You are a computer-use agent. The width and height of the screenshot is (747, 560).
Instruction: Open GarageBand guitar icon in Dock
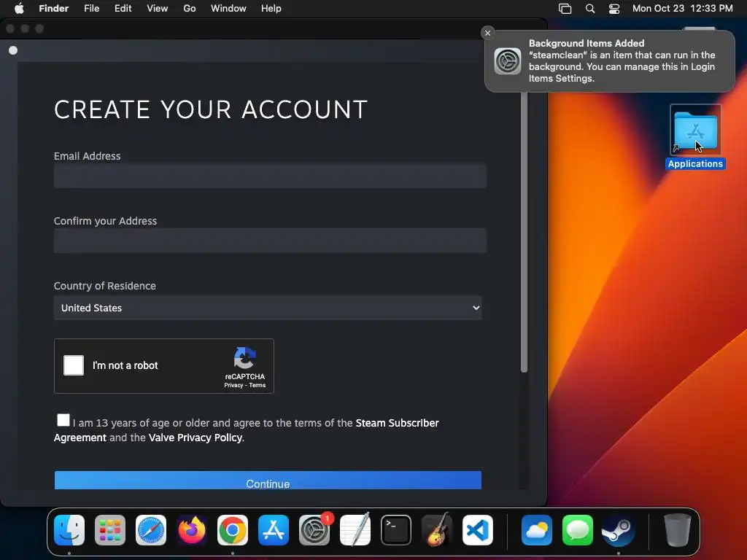(x=437, y=530)
